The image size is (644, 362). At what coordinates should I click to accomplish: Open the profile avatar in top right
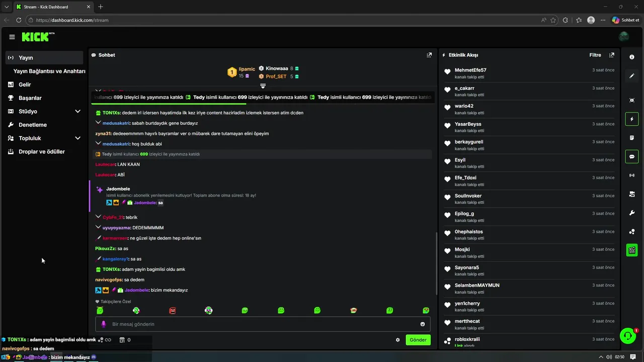624,37
